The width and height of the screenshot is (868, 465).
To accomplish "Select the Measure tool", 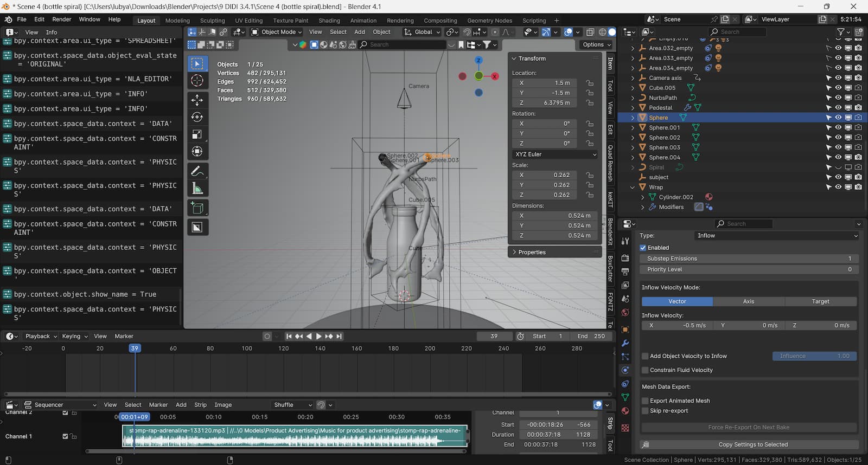I will pyautogui.click(x=197, y=189).
